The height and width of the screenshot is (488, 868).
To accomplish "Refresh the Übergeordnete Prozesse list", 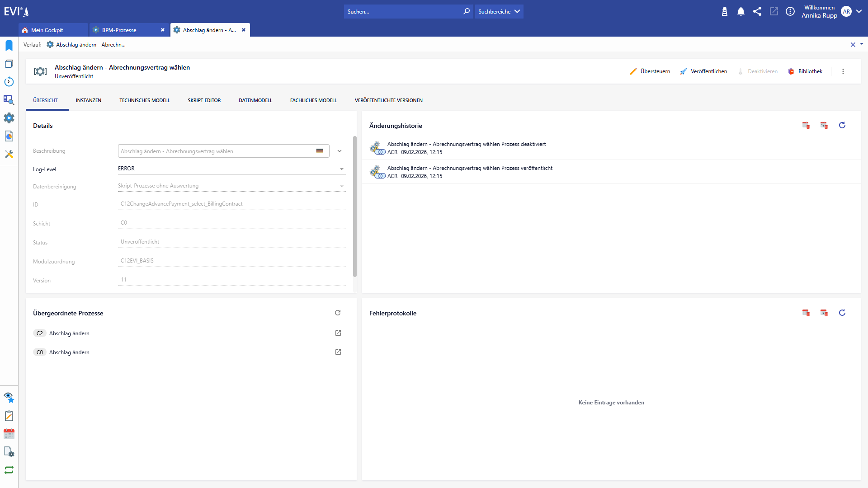I will click(338, 313).
